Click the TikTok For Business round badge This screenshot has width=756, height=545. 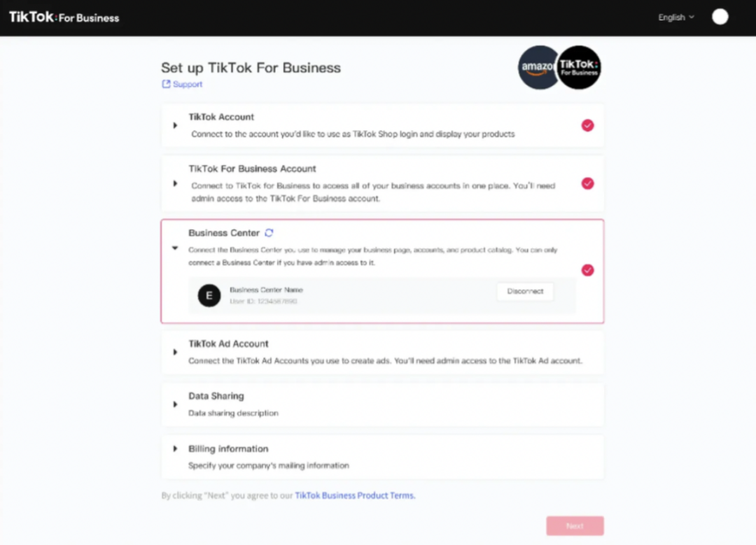pyautogui.click(x=579, y=67)
